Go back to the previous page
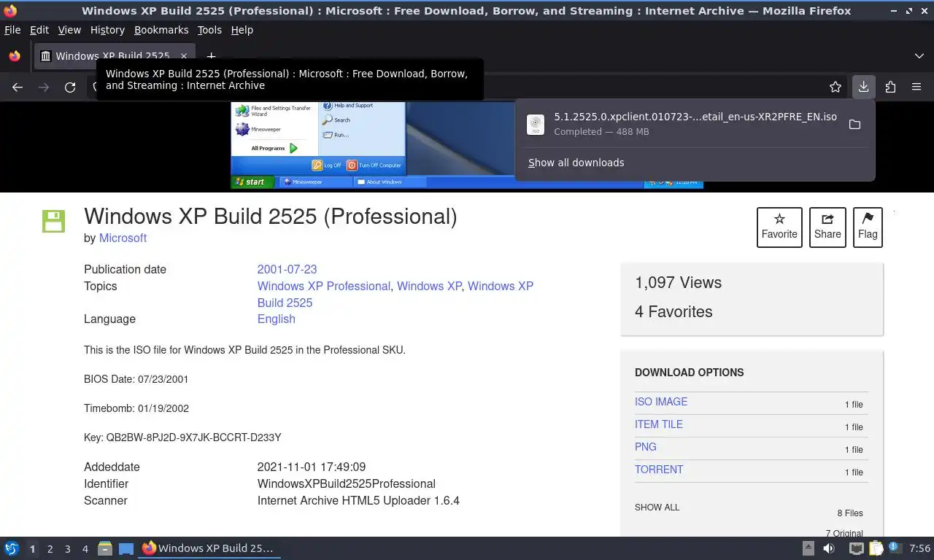The image size is (934, 560). (18, 87)
